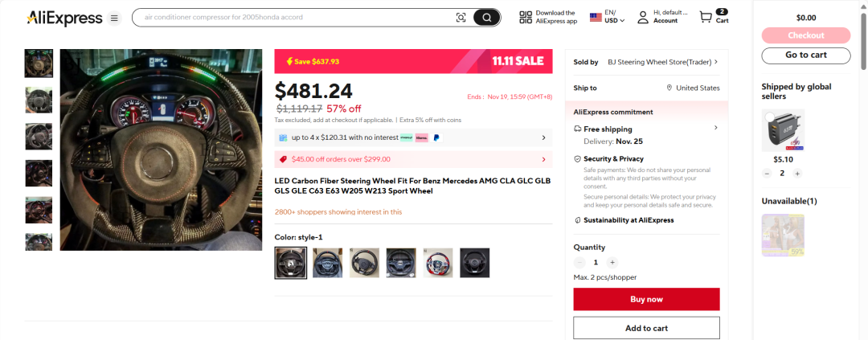Open the installment payment options row
868x340 pixels.
pyautogui.click(x=414, y=137)
